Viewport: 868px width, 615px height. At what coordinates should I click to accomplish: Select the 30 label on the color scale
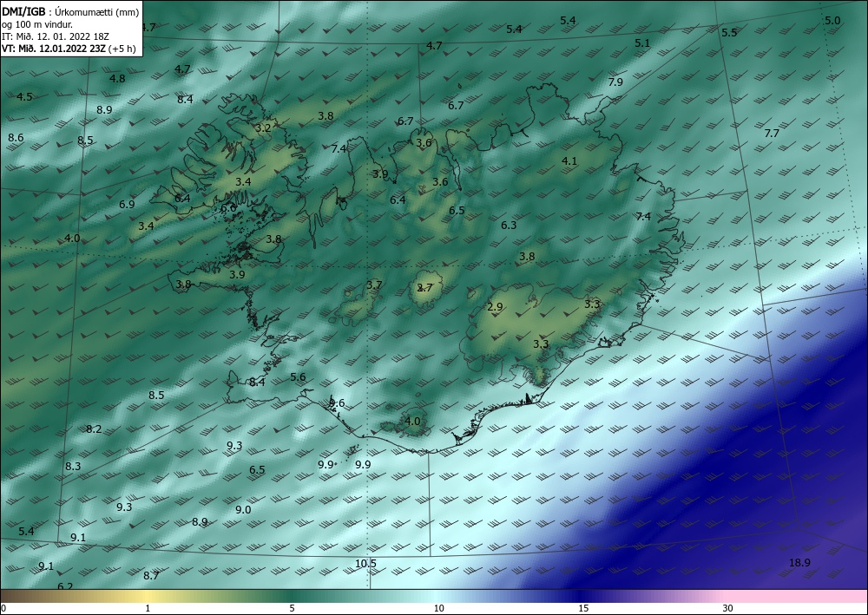[x=728, y=608]
